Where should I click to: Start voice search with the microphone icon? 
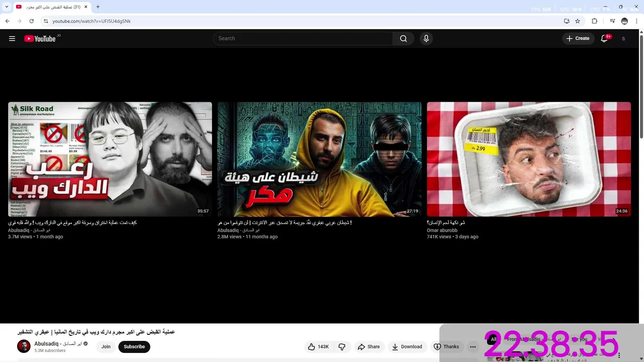[x=426, y=39]
